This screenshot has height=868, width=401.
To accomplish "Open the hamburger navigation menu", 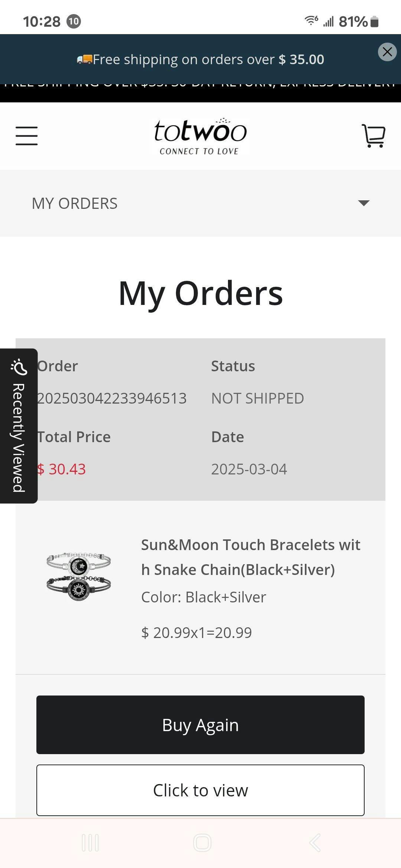I will pyautogui.click(x=26, y=136).
